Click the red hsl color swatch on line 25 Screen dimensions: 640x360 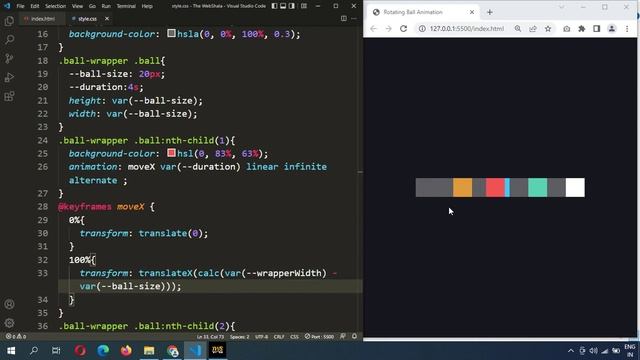click(171, 153)
